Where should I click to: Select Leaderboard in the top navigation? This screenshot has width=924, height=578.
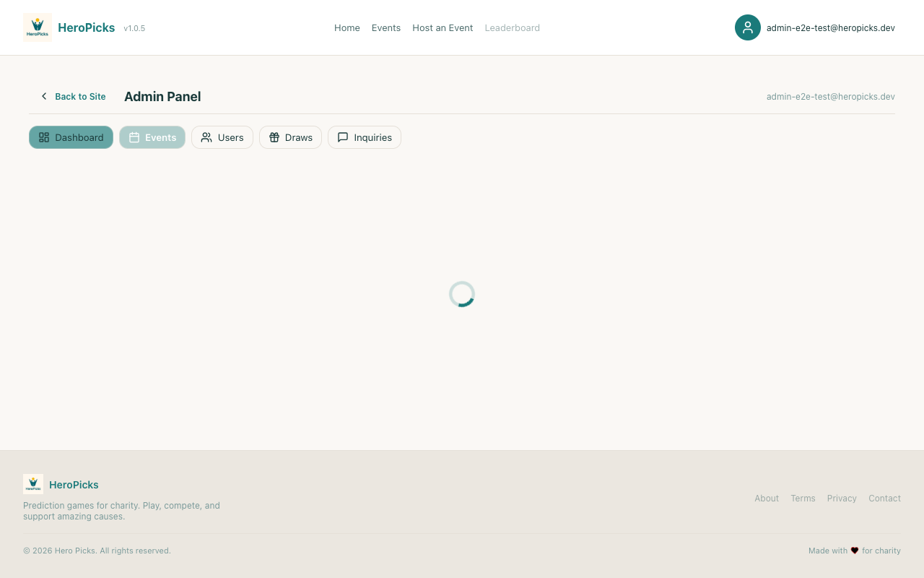(512, 27)
